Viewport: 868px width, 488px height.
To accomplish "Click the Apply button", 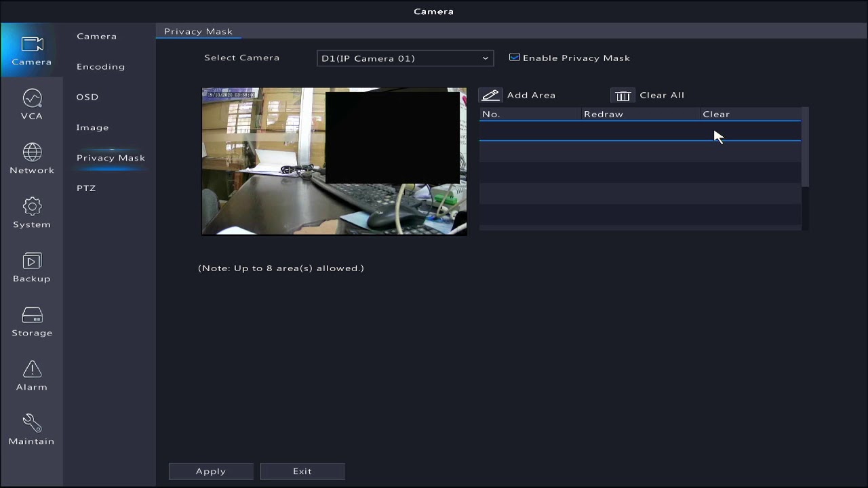I will (x=211, y=471).
